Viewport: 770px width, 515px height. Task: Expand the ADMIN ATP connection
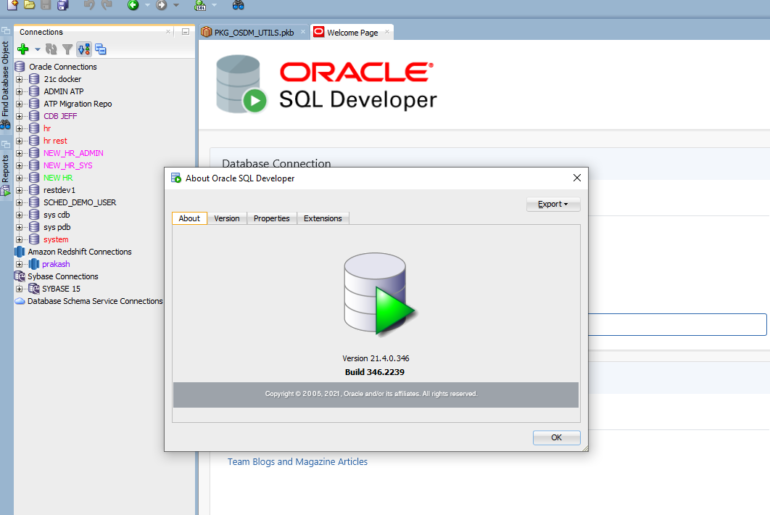[x=19, y=91]
